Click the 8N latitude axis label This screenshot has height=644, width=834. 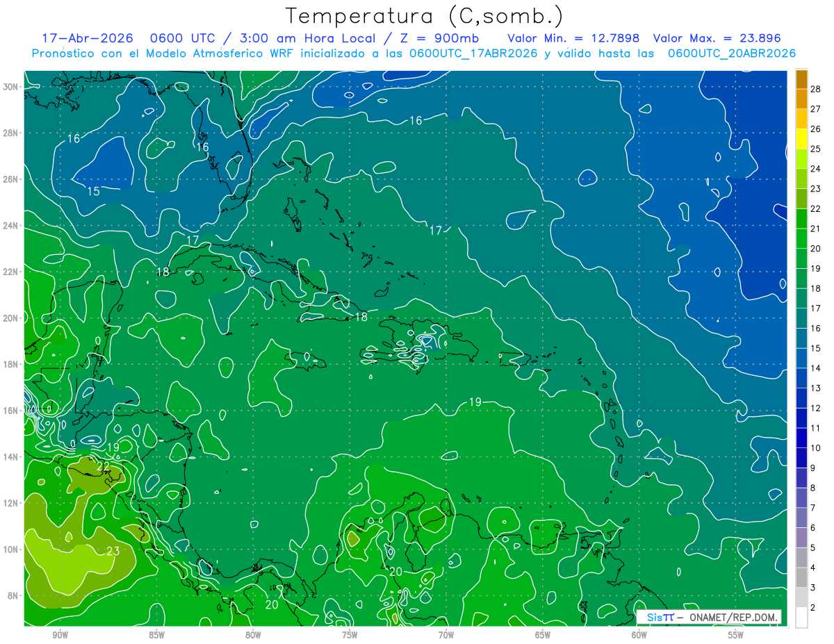tap(14, 595)
